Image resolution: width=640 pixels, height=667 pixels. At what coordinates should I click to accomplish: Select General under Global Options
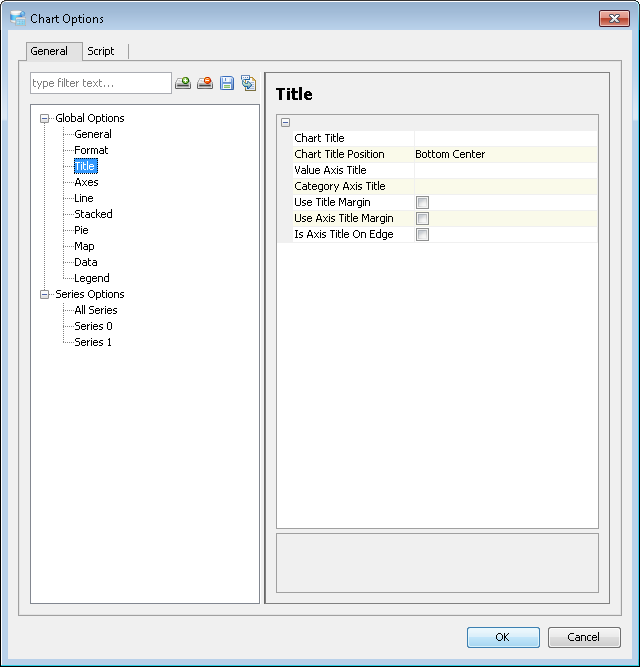(x=93, y=134)
